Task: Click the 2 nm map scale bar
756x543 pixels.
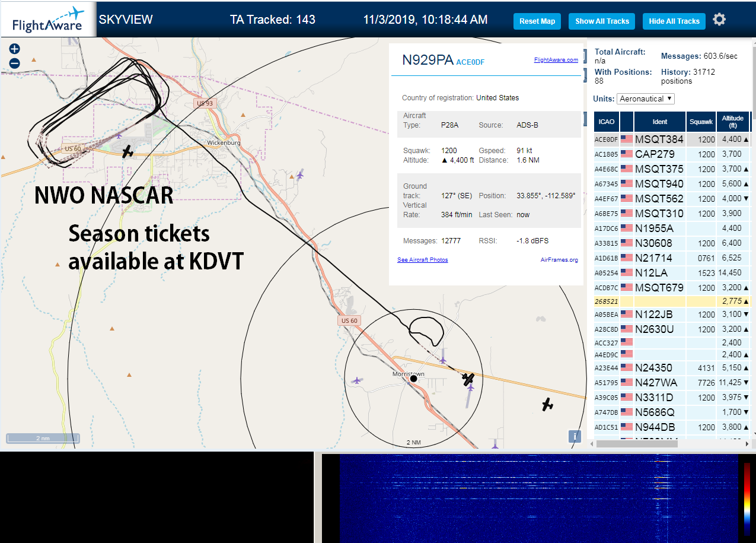Action: click(x=42, y=439)
